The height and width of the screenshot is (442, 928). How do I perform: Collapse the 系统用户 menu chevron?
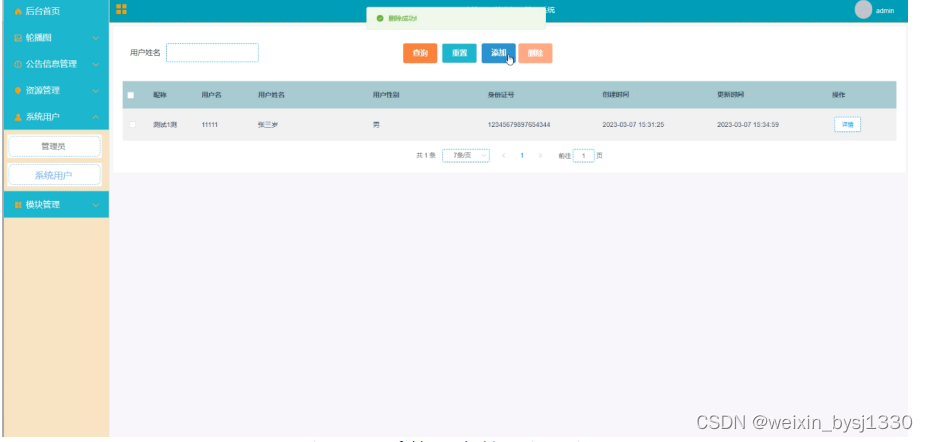[95, 117]
